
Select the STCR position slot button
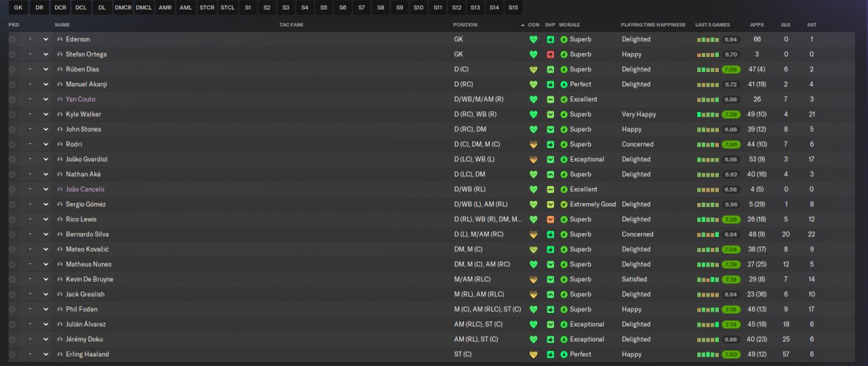click(207, 7)
